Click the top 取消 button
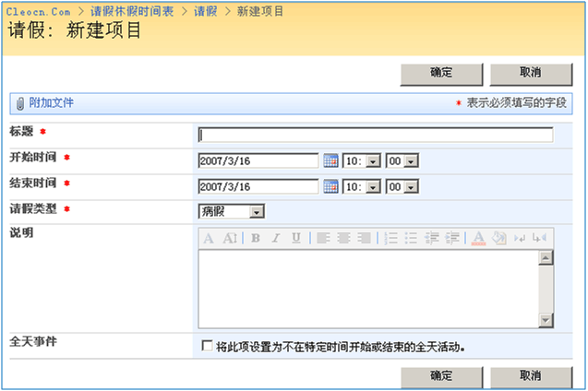 [x=531, y=74]
